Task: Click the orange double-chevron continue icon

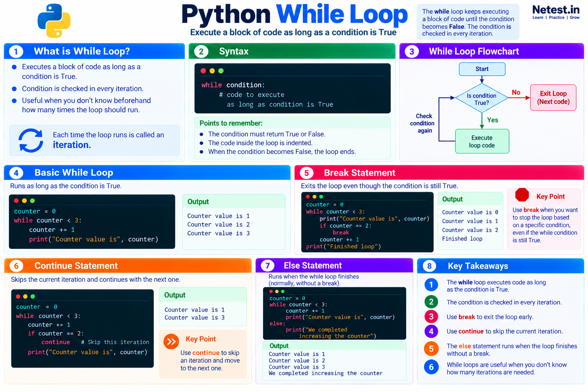Action: pos(171,341)
